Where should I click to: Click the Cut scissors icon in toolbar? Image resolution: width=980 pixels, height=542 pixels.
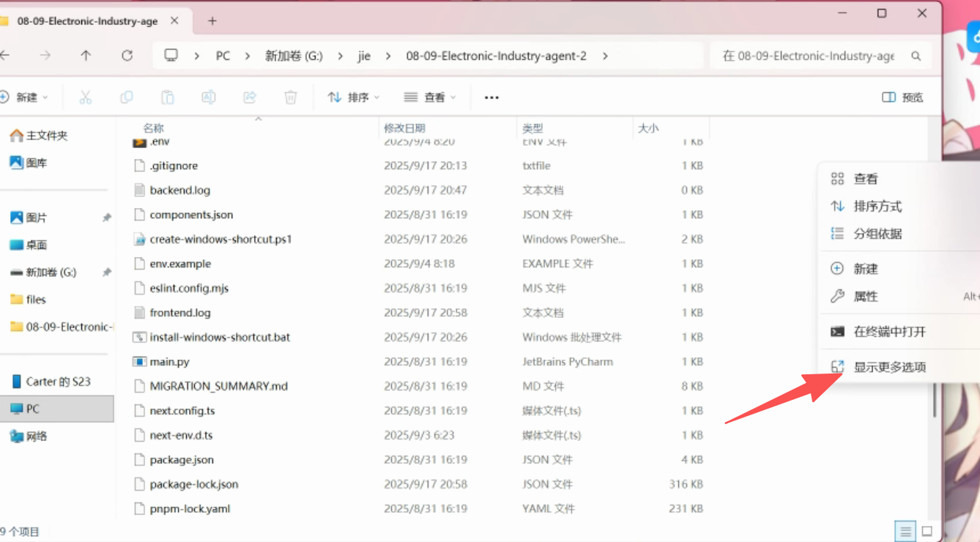[x=86, y=97]
